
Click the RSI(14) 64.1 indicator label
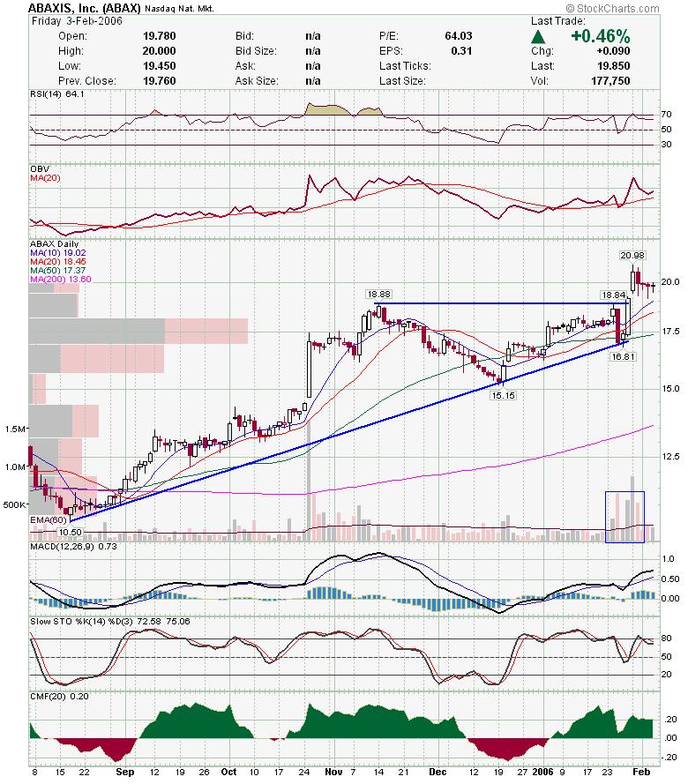[x=57, y=94]
